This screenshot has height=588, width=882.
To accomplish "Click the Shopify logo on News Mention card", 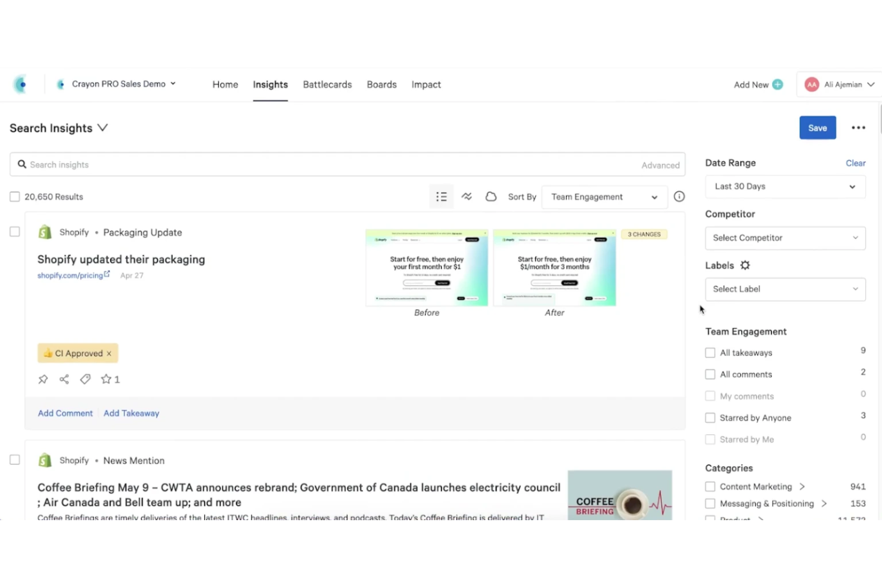I will (x=45, y=461).
